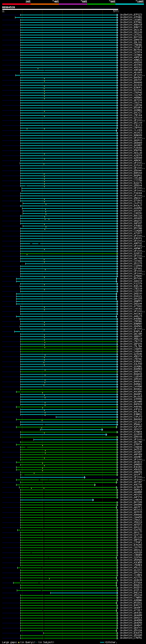Click the red ~20% identity legend bar
This screenshot has height=644, width=146.
click(x=16, y=4)
